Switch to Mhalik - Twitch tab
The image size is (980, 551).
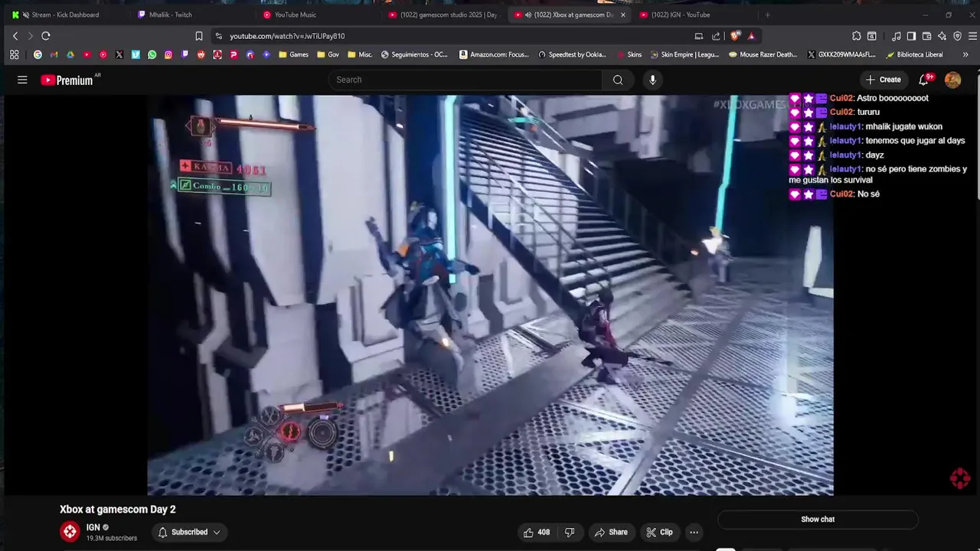[191, 15]
